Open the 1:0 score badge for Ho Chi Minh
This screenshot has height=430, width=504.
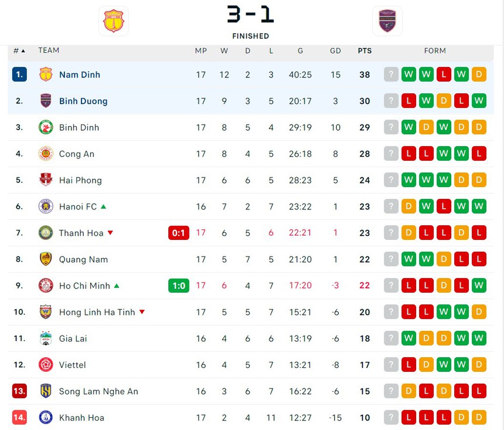(x=179, y=286)
